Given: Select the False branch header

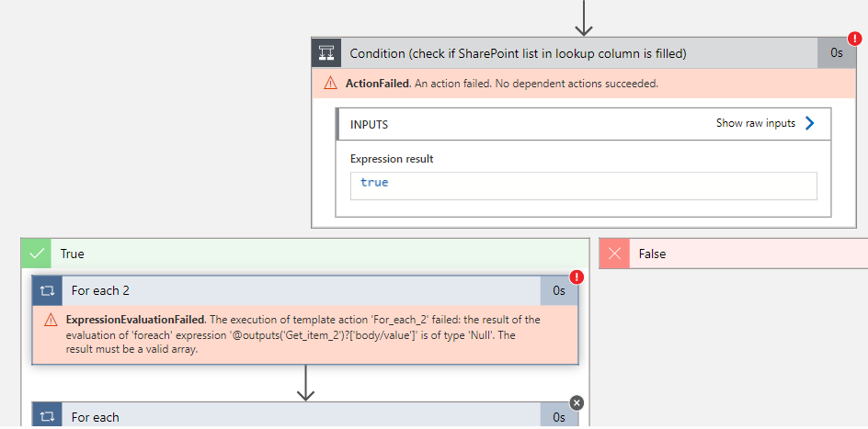Looking at the screenshot, I should point(734,254).
